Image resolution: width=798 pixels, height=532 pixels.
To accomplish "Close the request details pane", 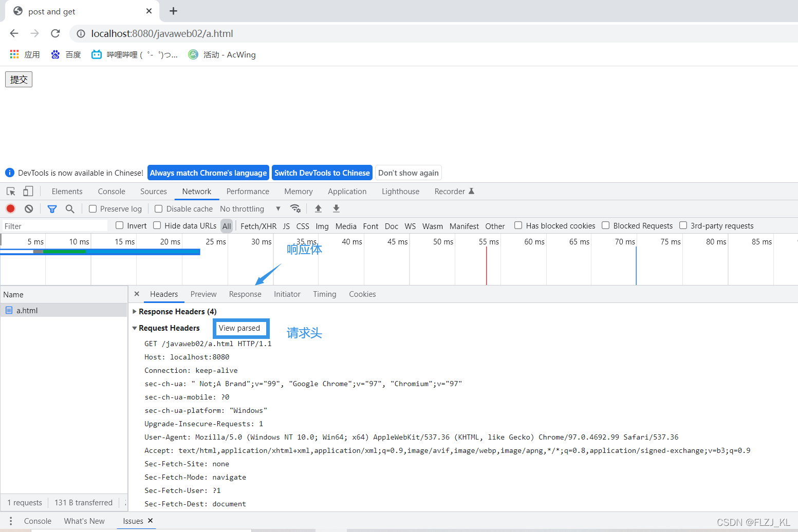I will (137, 294).
